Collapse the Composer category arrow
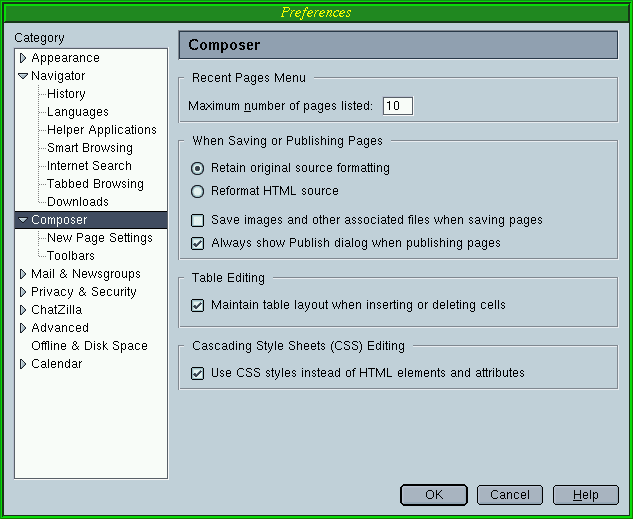 [x=23, y=220]
